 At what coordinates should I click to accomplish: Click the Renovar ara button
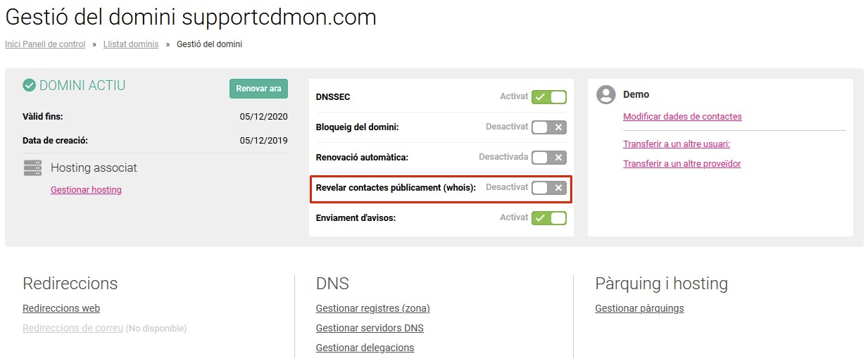[x=258, y=89]
